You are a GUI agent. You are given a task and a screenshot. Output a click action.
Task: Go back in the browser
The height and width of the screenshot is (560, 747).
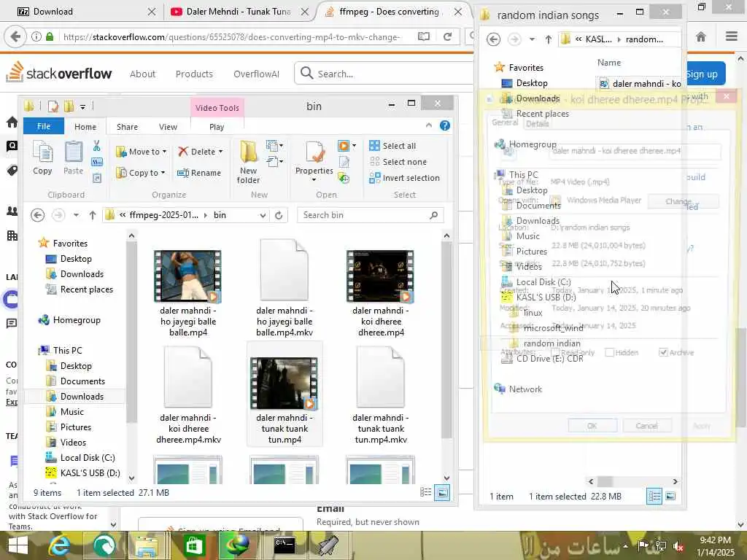[x=15, y=36]
